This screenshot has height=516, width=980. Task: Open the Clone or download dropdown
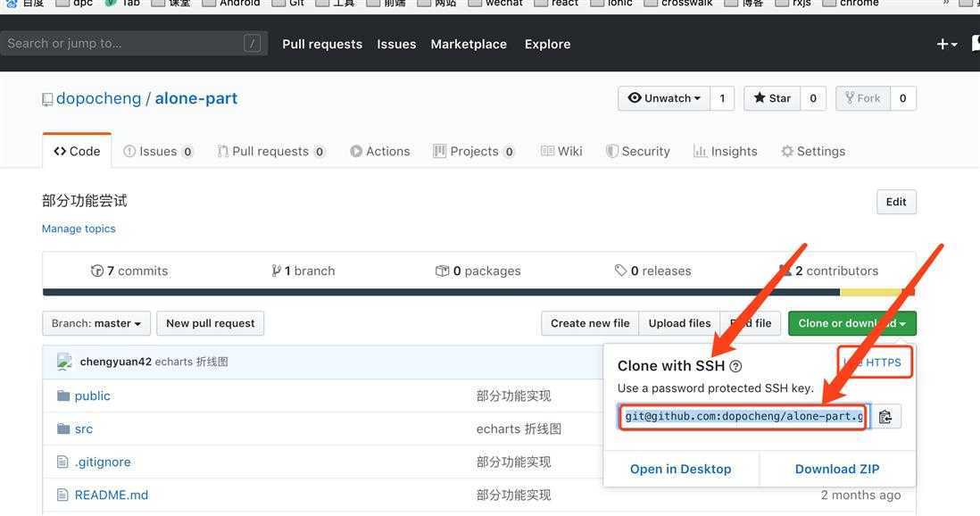pos(851,323)
